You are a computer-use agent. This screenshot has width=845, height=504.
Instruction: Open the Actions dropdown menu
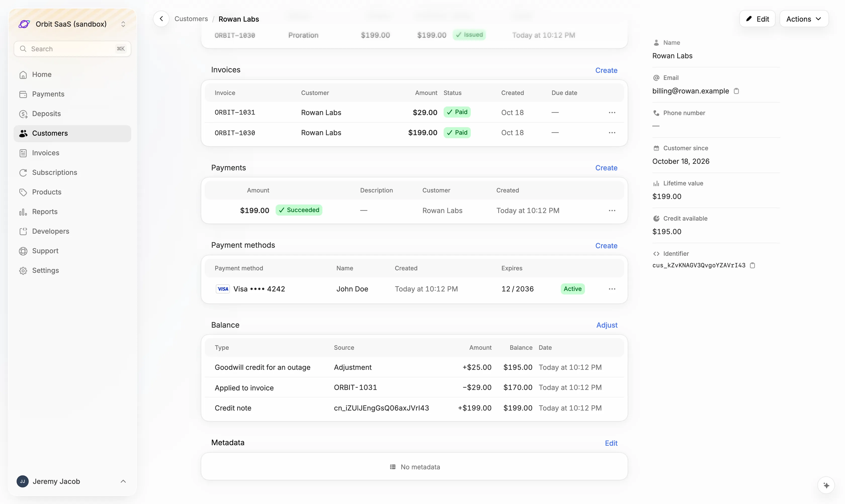[804, 19]
